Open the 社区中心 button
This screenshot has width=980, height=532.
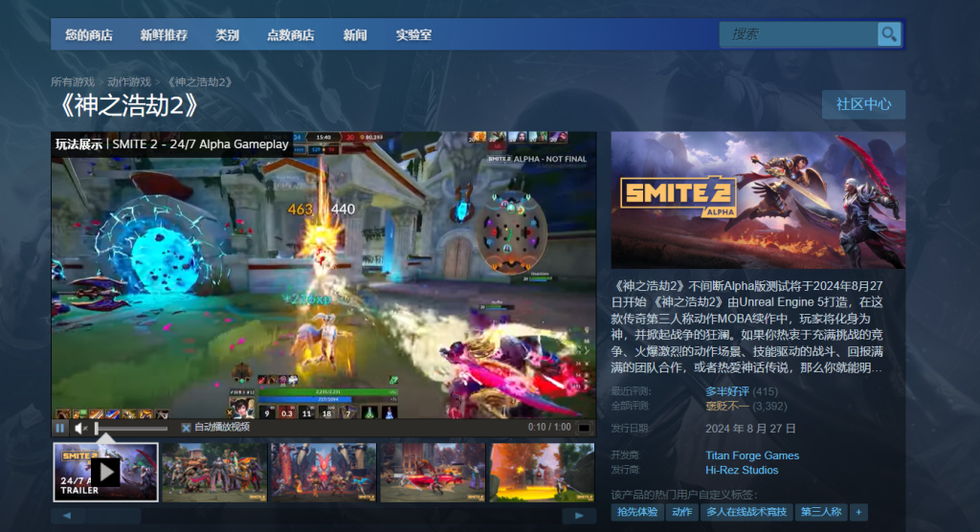864,104
